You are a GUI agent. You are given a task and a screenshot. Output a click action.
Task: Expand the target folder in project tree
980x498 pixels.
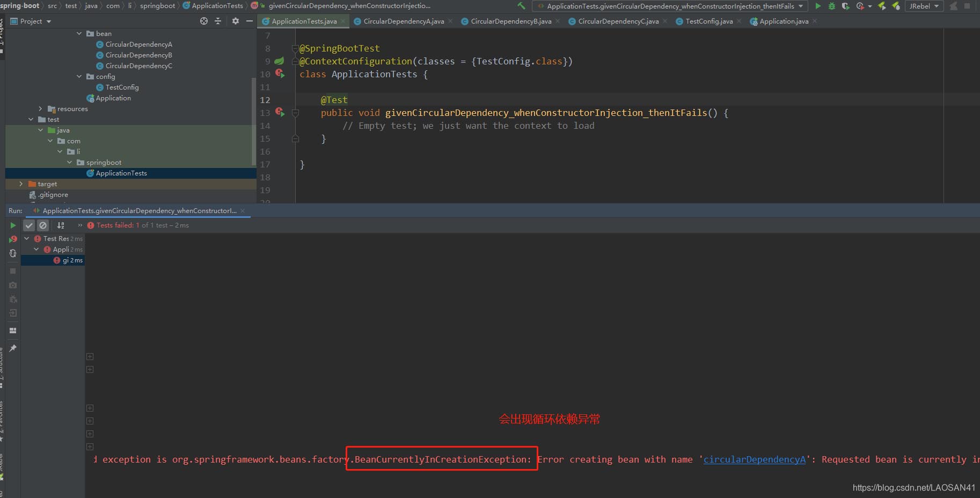(x=21, y=184)
